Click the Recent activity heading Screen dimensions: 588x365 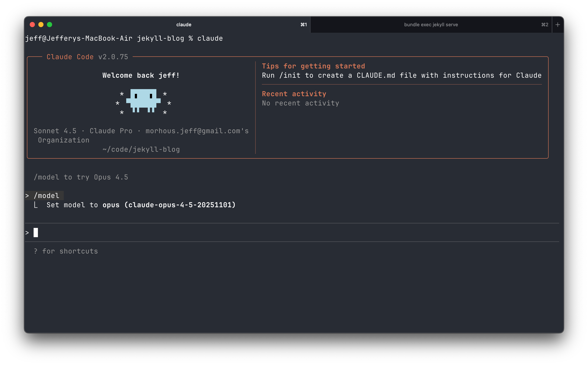(x=294, y=94)
